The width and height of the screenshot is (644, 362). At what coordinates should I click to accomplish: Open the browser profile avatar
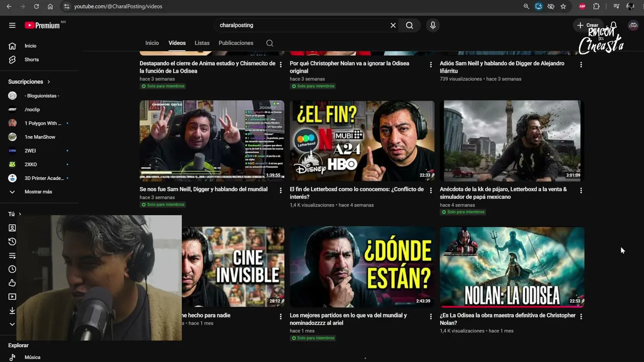[630, 7]
